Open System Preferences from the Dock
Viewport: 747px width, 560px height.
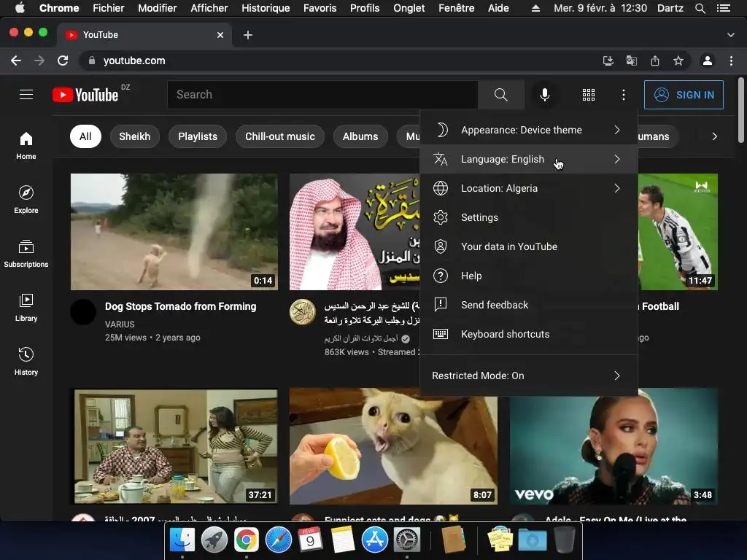coord(406,540)
